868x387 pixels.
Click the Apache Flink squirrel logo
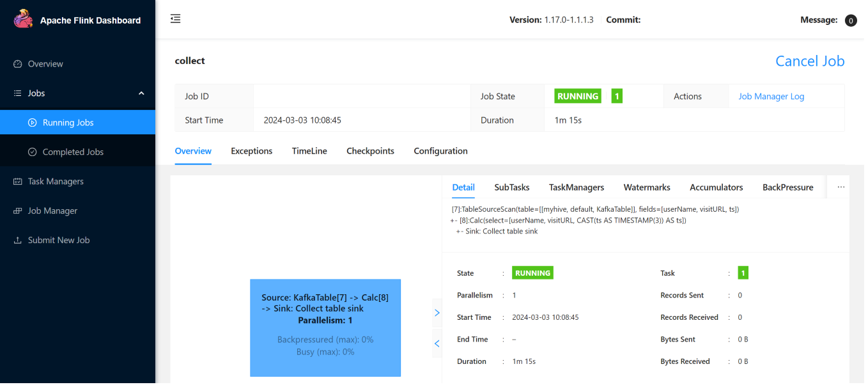point(23,19)
